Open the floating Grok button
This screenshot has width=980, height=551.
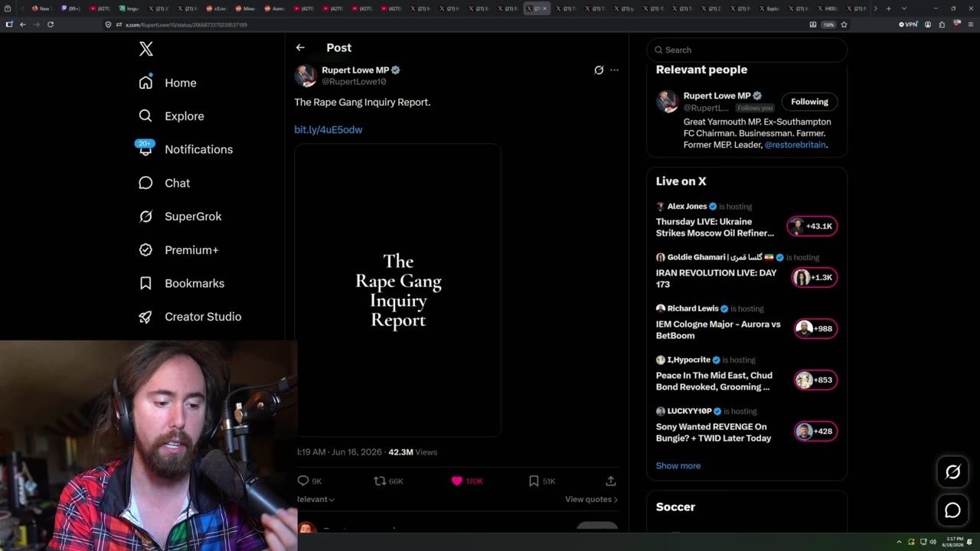click(x=952, y=472)
